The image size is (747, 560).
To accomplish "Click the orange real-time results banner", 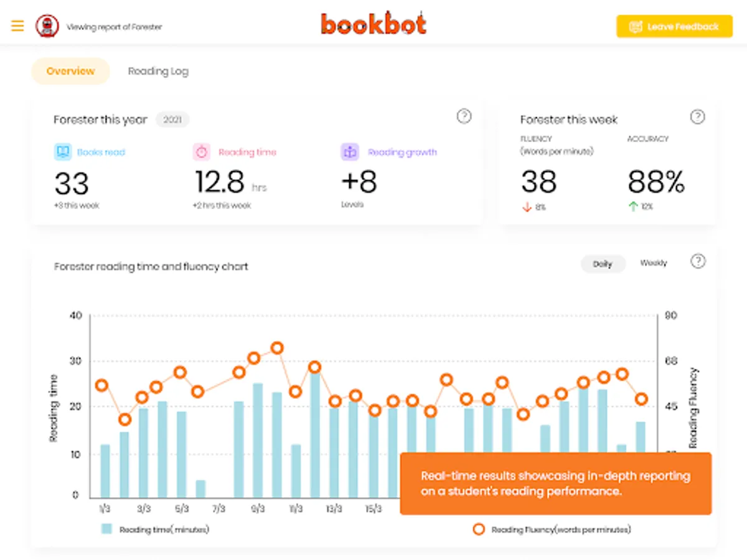I will pyautogui.click(x=555, y=483).
